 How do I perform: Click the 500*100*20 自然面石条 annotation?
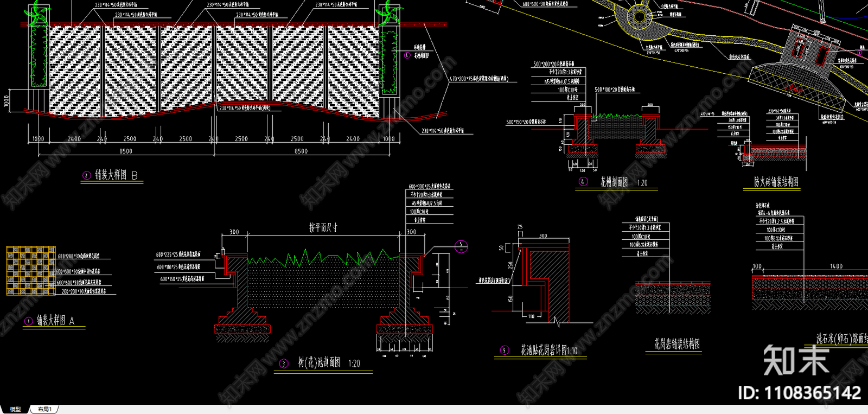(x=615, y=90)
